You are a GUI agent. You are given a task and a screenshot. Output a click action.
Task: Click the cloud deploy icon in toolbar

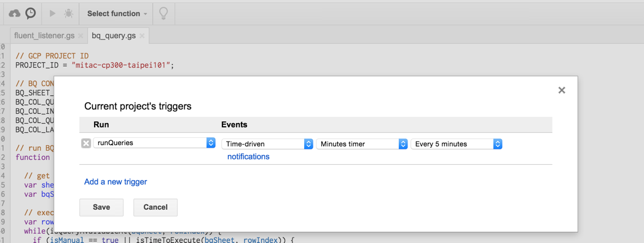point(14,14)
